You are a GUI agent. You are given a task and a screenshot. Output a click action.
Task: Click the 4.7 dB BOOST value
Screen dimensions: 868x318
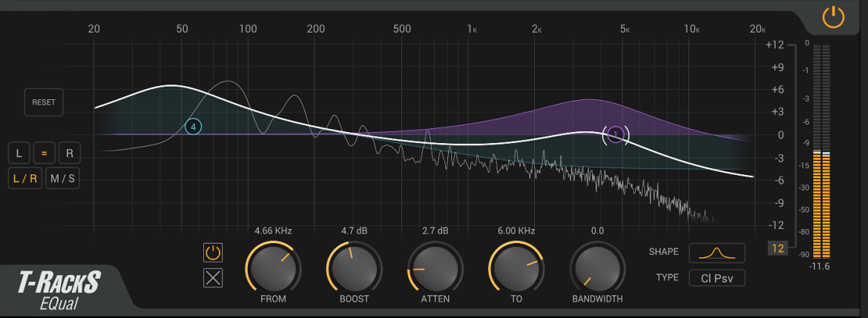pyautogui.click(x=355, y=231)
